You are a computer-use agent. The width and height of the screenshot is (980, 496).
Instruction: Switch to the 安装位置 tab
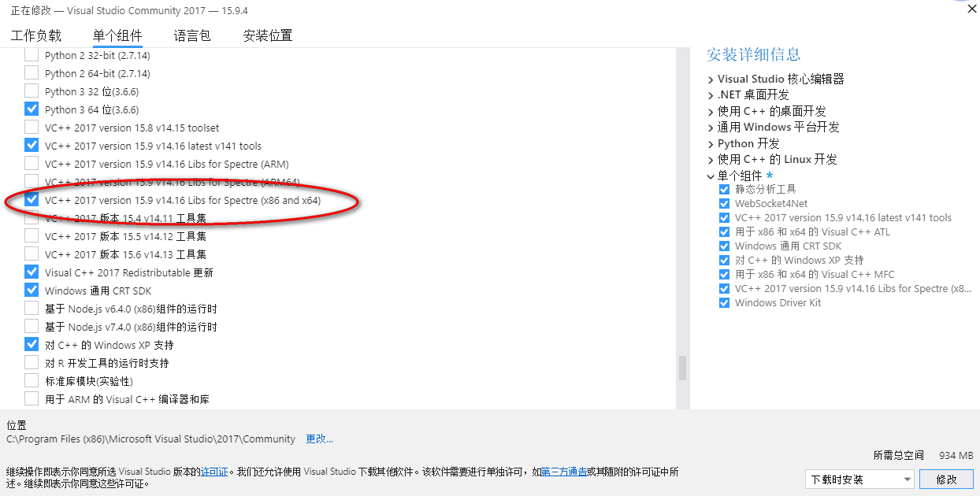268,35
